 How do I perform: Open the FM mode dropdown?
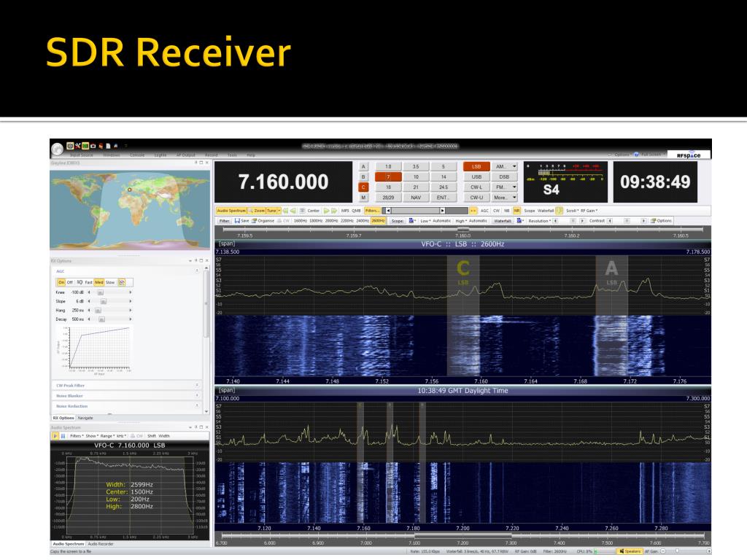click(x=514, y=187)
